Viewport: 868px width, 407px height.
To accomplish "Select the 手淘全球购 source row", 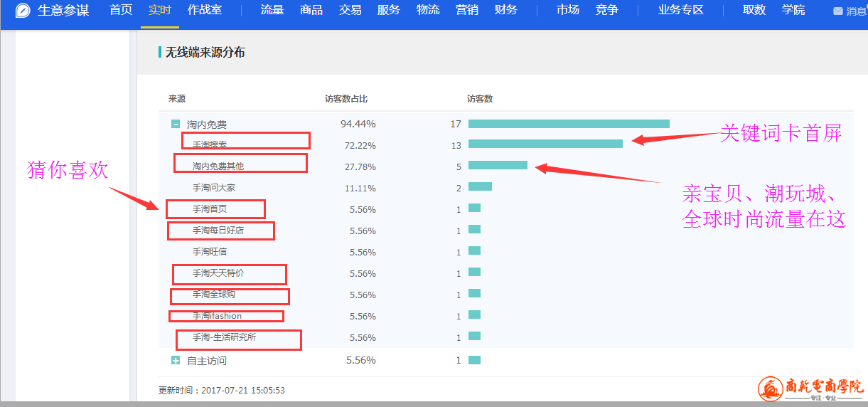I will [x=214, y=295].
